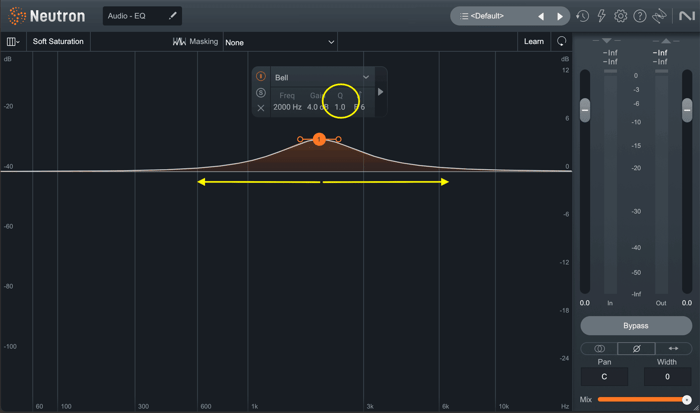Click the Mix slider handle
Viewport: 700px width, 413px height.
coord(687,400)
